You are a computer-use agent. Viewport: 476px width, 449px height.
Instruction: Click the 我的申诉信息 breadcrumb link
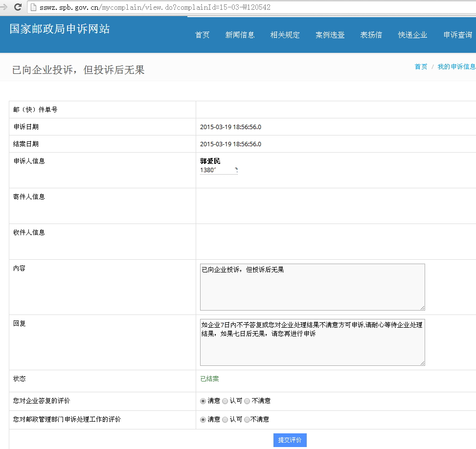tap(456, 67)
